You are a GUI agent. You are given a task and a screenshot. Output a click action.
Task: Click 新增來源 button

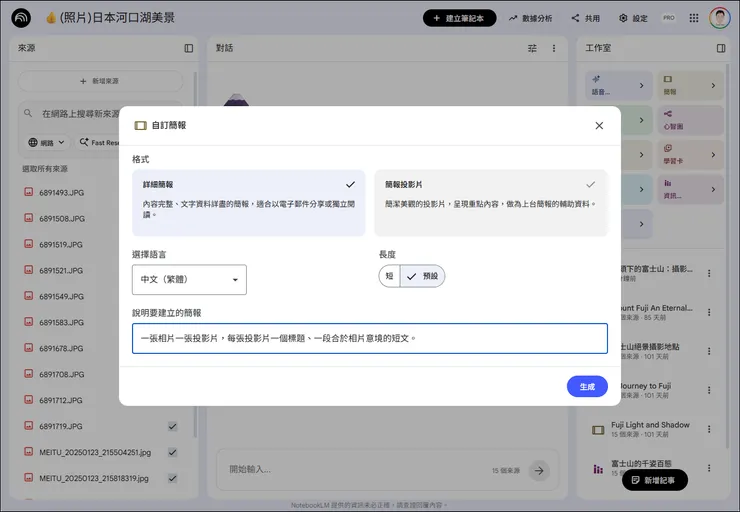click(x=100, y=81)
